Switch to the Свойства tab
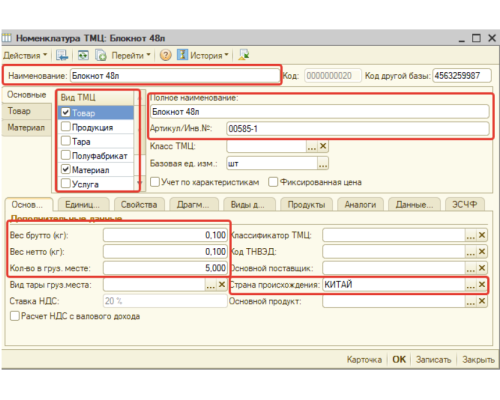Screen dimensions: 500x400 coord(139,204)
